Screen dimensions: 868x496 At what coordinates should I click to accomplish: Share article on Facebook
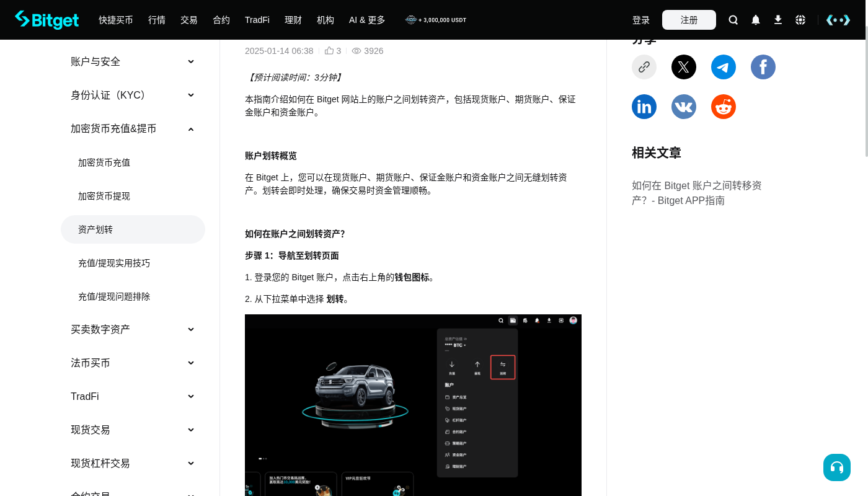763,67
